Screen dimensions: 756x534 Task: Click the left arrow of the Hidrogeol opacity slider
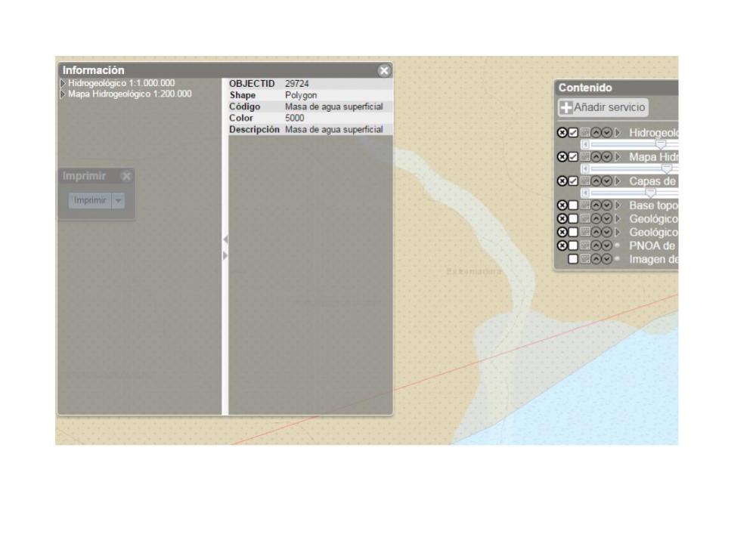(x=585, y=144)
